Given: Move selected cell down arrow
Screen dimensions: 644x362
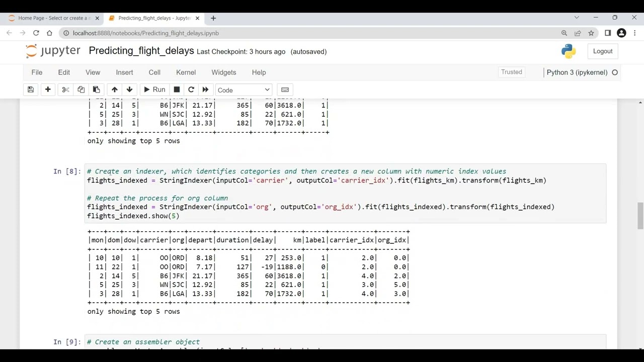Looking at the screenshot, I should point(129,89).
